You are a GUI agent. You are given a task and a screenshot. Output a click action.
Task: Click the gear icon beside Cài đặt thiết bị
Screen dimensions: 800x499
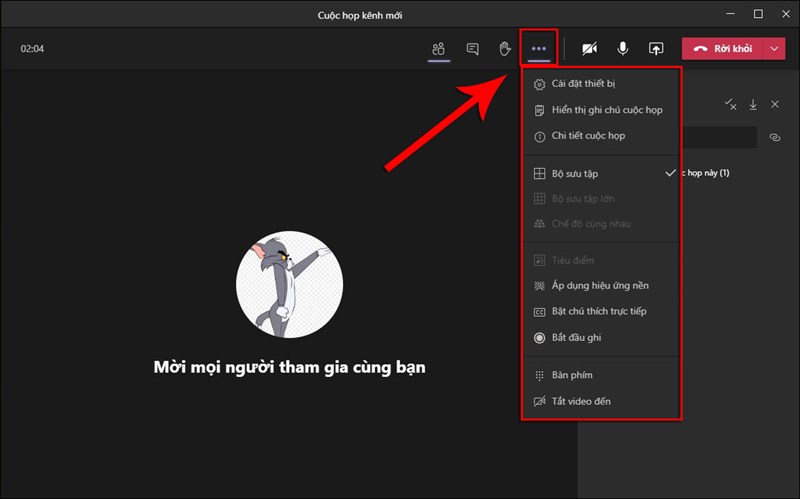pyautogui.click(x=539, y=84)
